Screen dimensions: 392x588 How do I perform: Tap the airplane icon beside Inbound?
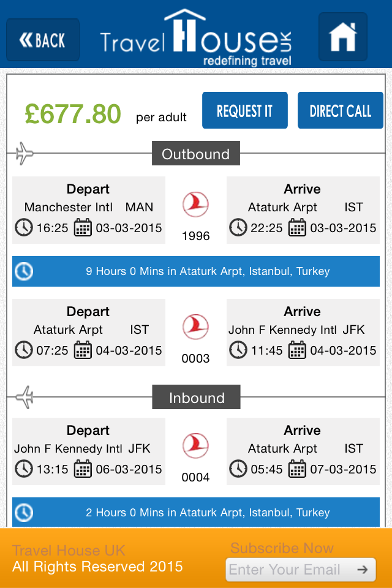pos(24,398)
